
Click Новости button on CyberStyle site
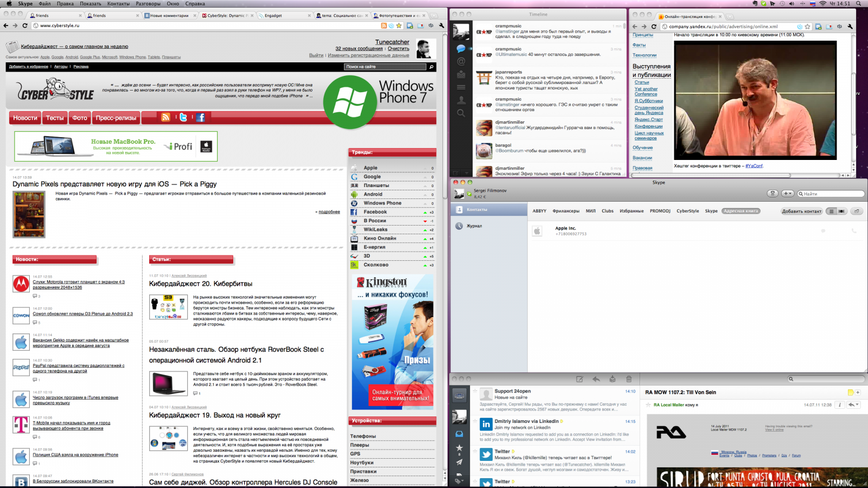(25, 118)
